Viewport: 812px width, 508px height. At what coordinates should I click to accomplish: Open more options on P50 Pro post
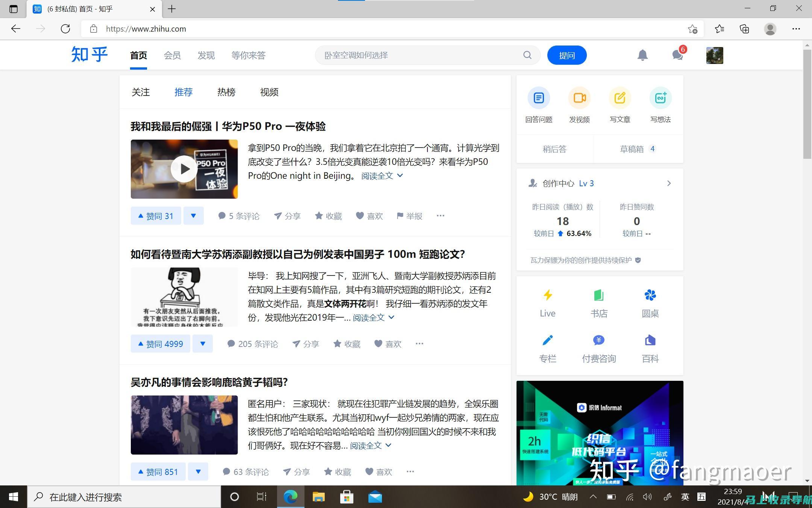(441, 216)
